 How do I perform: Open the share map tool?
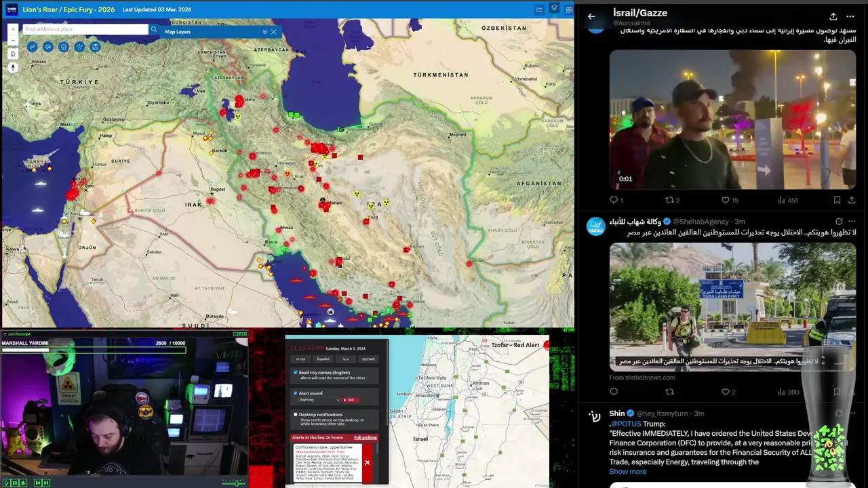pos(79,47)
